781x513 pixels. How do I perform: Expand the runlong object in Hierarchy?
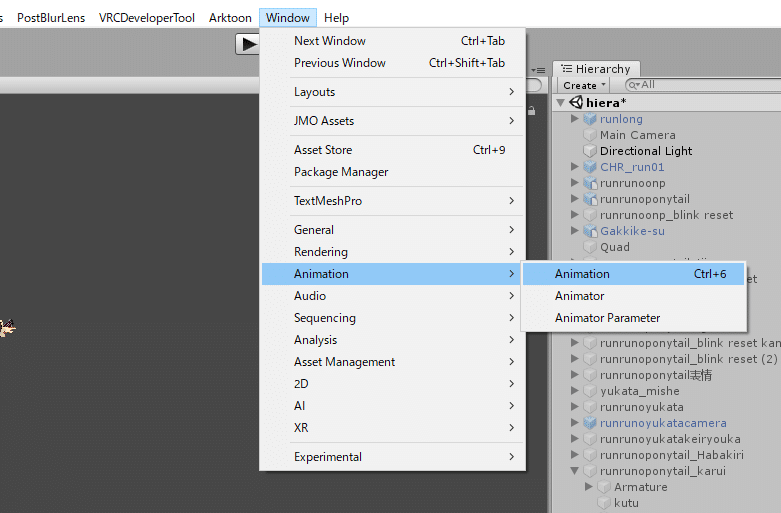[x=574, y=119]
